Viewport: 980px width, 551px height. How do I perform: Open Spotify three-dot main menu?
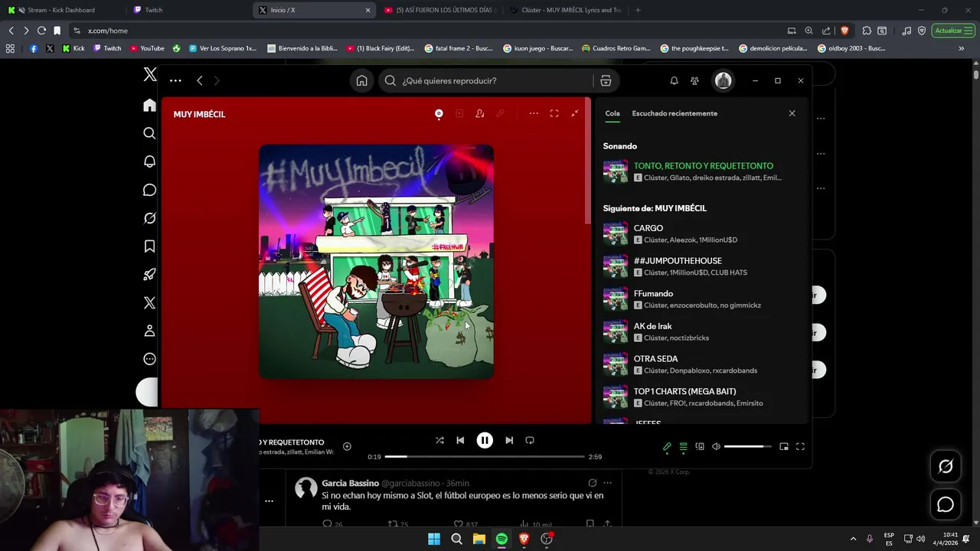click(x=175, y=80)
